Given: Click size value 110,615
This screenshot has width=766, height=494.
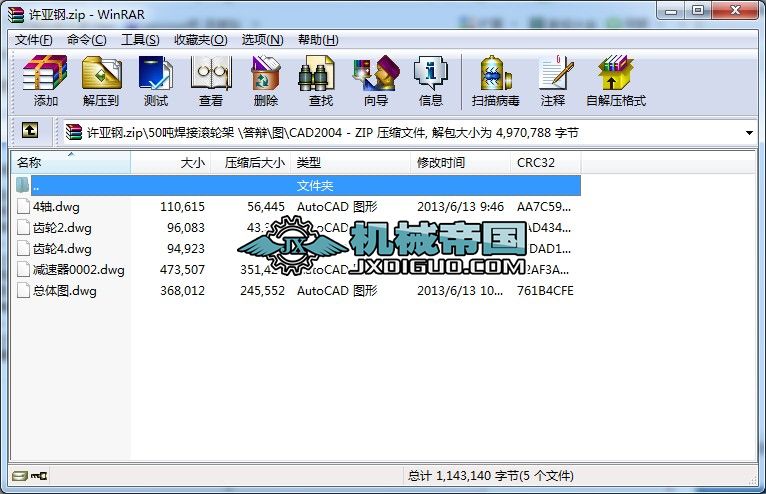Looking at the screenshot, I should click(x=182, y=207).
